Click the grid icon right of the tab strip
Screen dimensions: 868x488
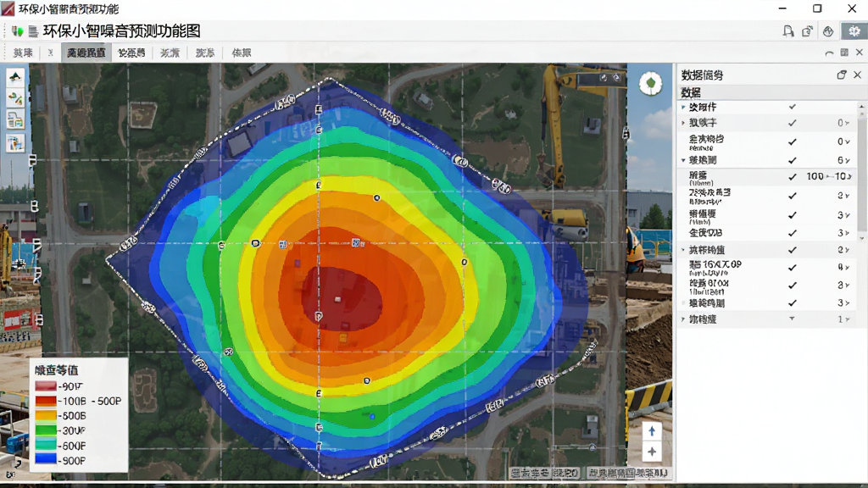click(844, 53)
